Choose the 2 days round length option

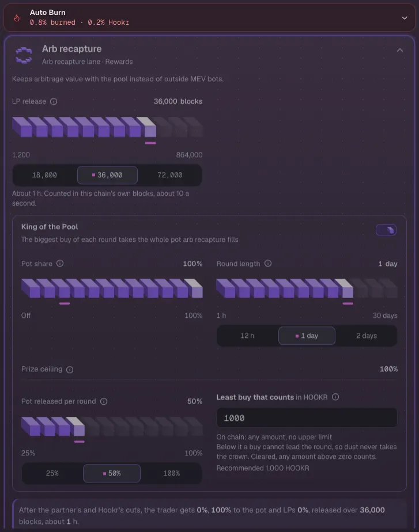[x=367, y=336]
